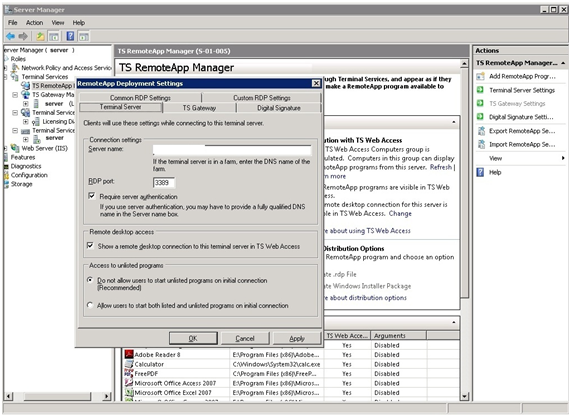Click the Web Server (IIS) tree icon

pos(15,148)
